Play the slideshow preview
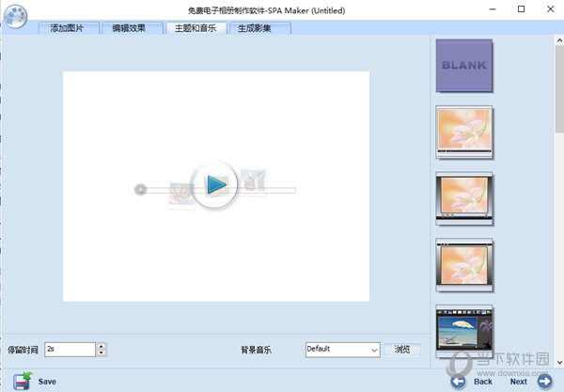 tap(214, 185)
